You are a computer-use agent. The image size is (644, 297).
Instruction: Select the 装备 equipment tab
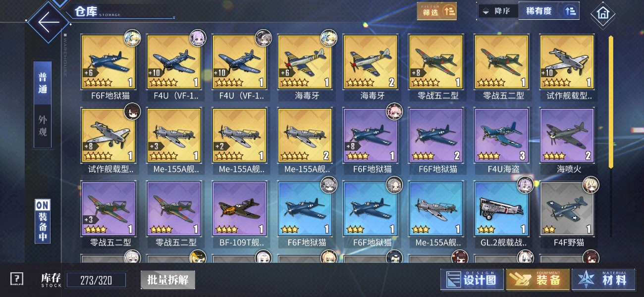point(537,280)
